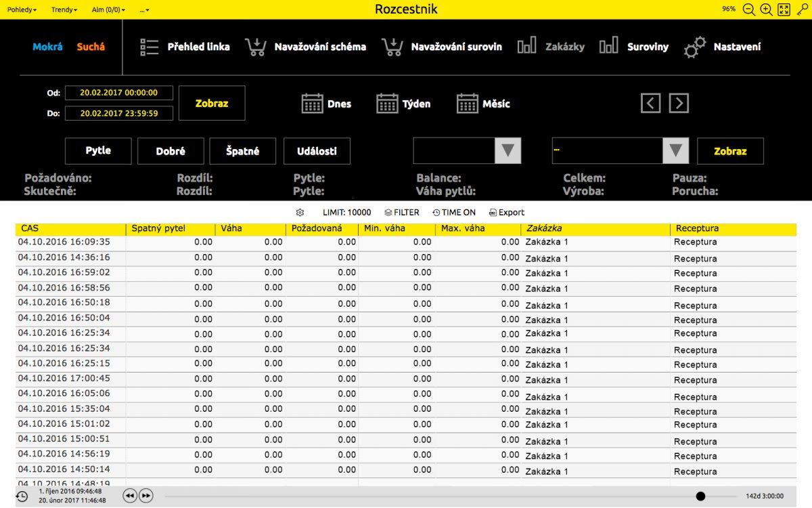Toggle the Špatné filter button
812x508 pixels.
[x=242, y=151]
